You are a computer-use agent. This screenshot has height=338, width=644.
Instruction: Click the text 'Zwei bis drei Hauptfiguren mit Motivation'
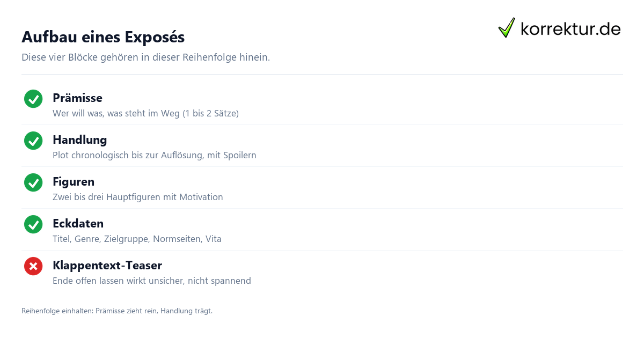pos(138,197)
